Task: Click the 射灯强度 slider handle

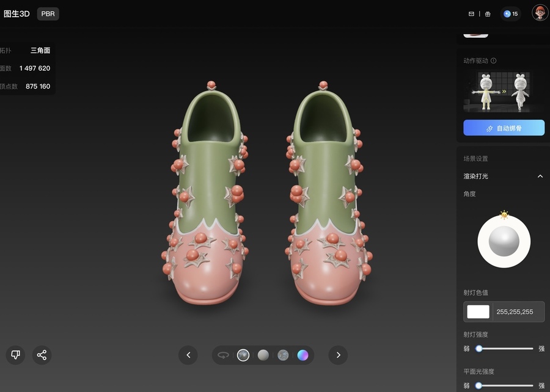Action: tap(479, 349)
